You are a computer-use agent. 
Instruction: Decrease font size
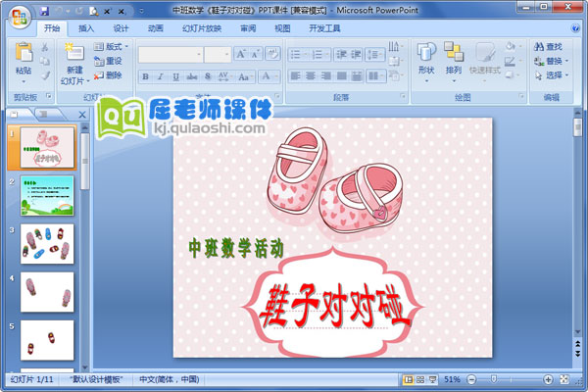click(x=255, y=55)
